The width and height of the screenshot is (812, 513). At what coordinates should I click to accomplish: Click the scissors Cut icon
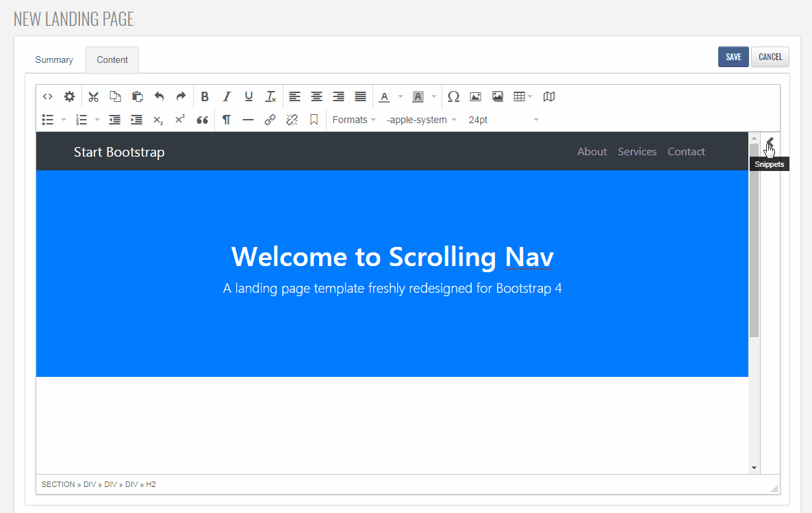(93, 96)
